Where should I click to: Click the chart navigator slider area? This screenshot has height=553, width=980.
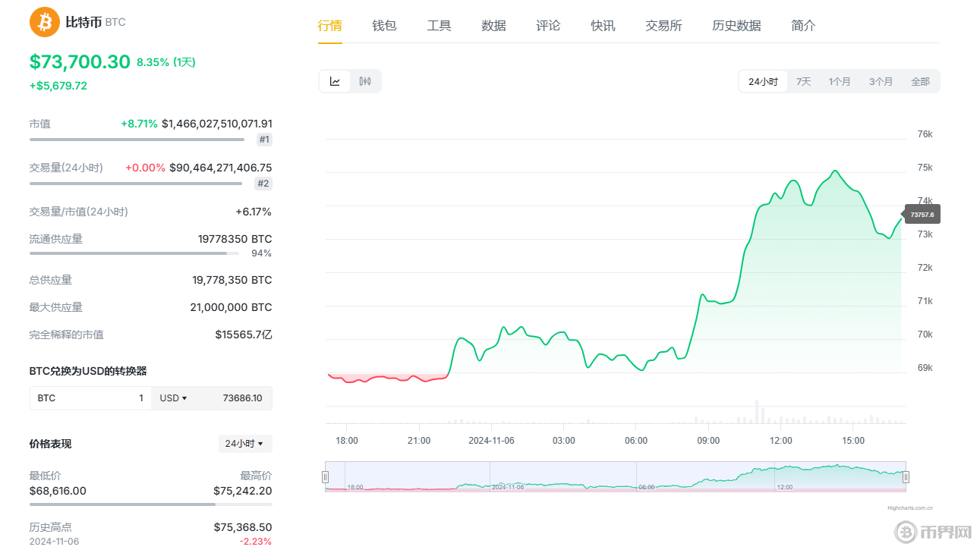click(x=615, y=477)
